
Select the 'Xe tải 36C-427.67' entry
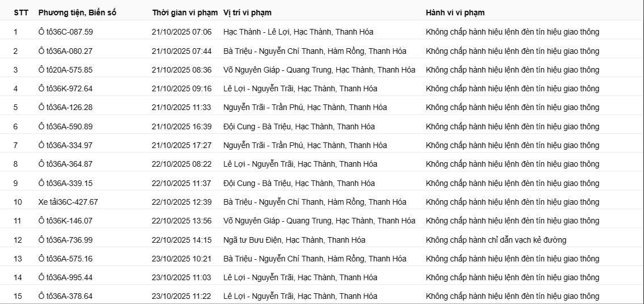tap(68, 202)
